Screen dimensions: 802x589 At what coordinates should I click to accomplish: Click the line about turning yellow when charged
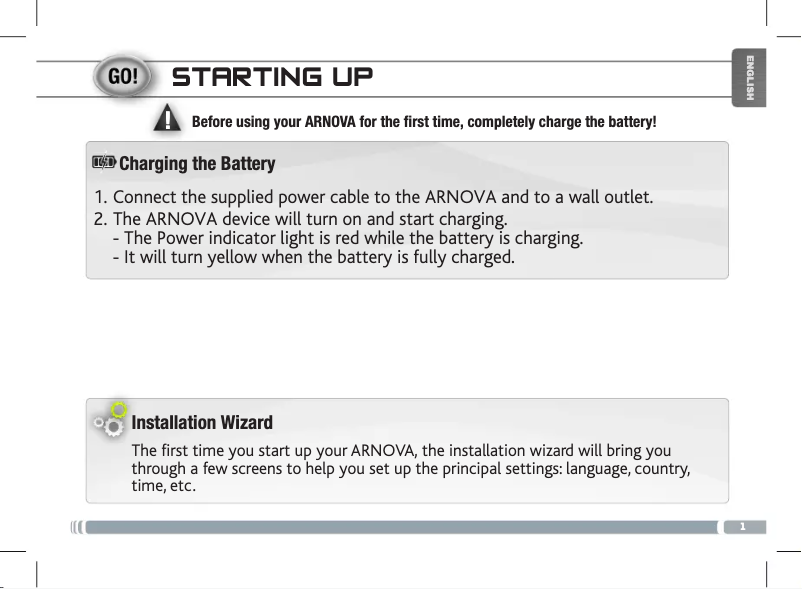315,259
